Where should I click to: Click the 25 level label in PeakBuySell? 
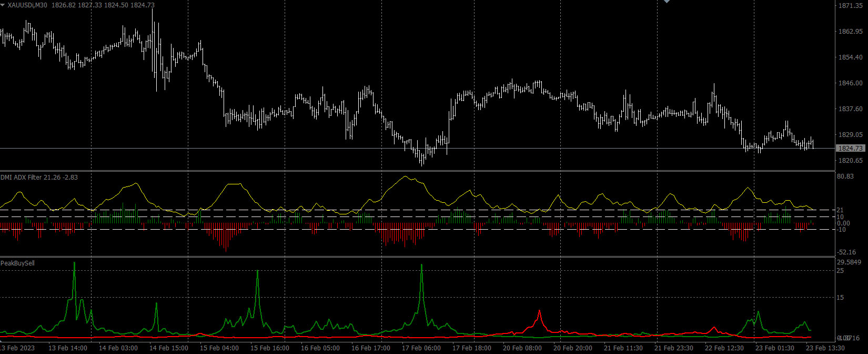840,271
